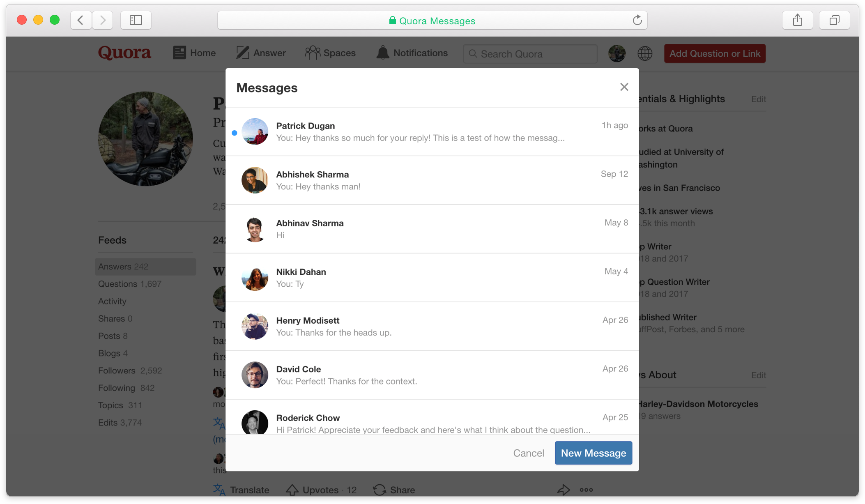This screenshot has height=504, width=865.
Task: Click the Upvotes 12 button
Action: [x=322, y=490]
